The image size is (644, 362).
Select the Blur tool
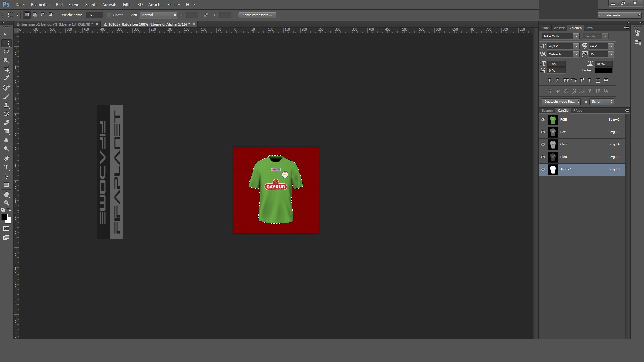6,140
